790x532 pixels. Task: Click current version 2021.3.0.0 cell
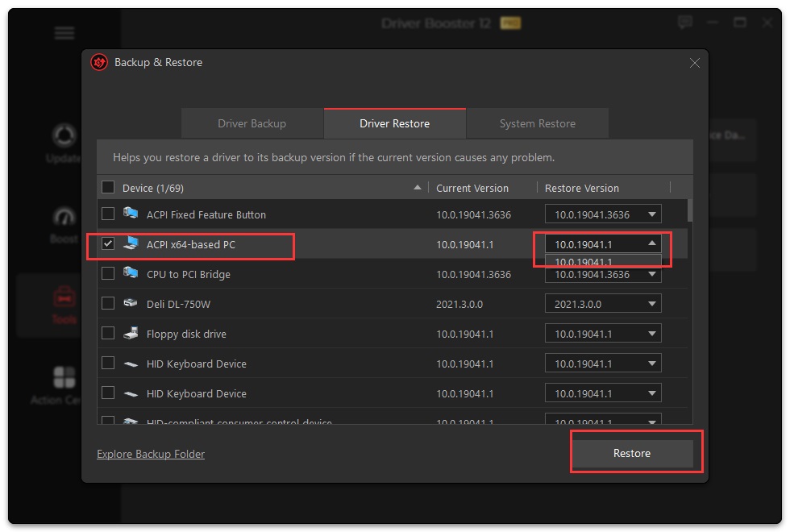pos(459,304)
